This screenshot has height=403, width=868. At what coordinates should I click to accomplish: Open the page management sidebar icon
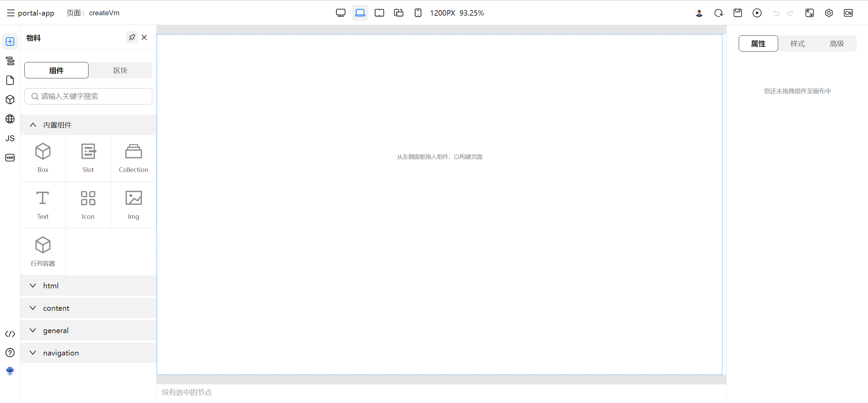pos(10,80)
